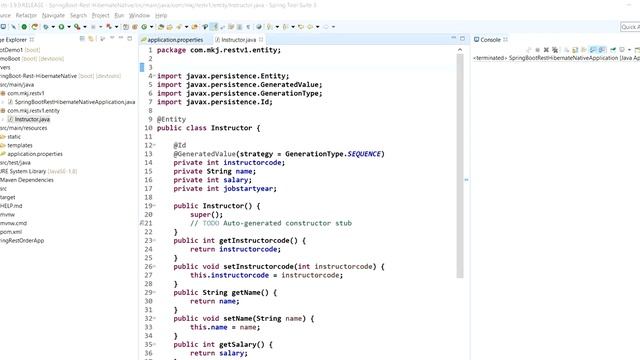Collapse the constructor fold at line 19
Screen dimensions: 640x360
(154, 206)
